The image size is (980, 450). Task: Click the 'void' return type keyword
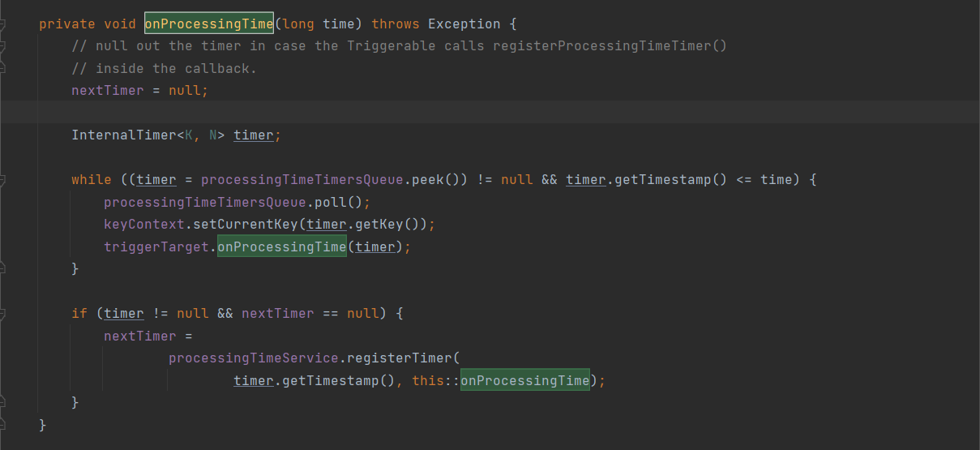[x=120, y=24]
